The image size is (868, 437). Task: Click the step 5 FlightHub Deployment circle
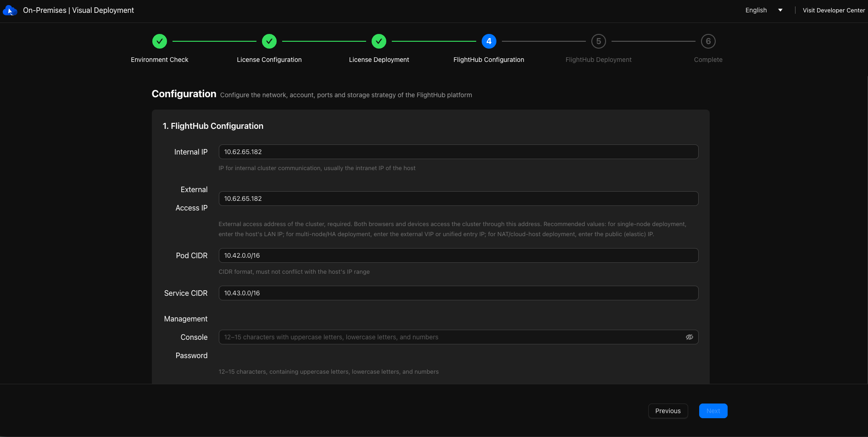[x=599, y=41]
